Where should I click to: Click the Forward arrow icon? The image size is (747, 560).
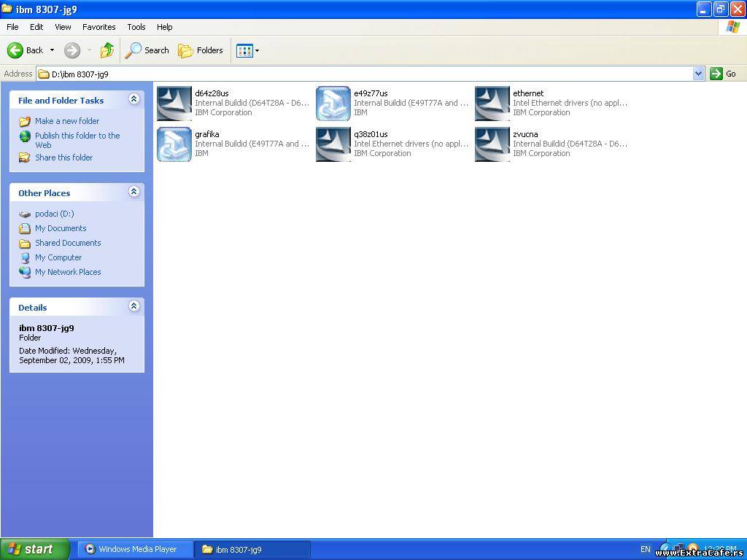pyautogui.click(x=72, y=50)
